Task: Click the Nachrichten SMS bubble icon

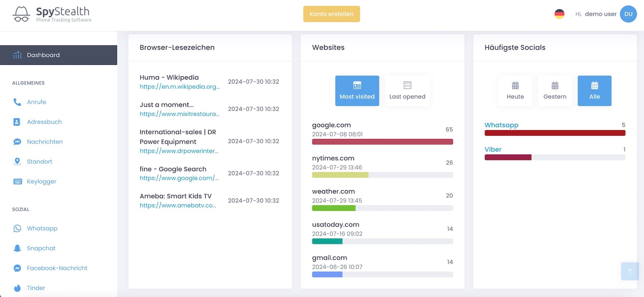Action: [x=17, y=142]
